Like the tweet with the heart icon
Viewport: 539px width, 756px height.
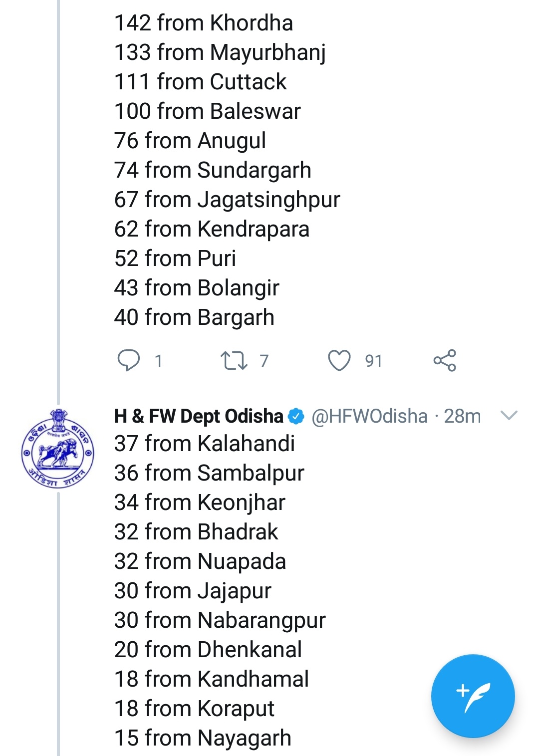[x=339, y=360]
